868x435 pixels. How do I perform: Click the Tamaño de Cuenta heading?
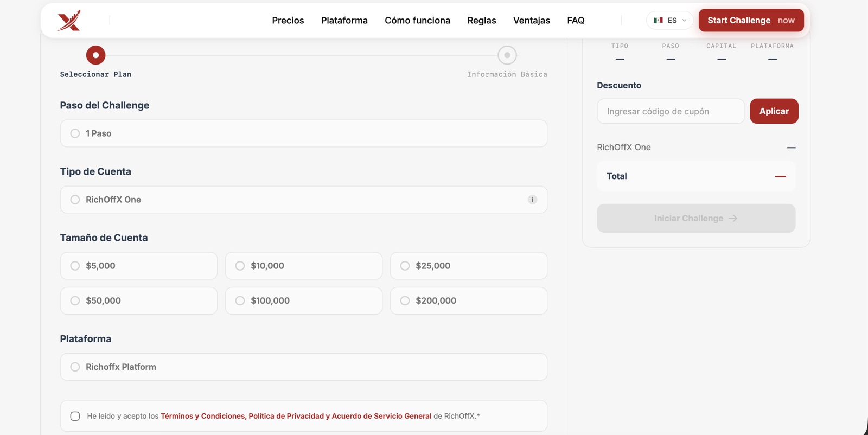click(x=104, y=238)
